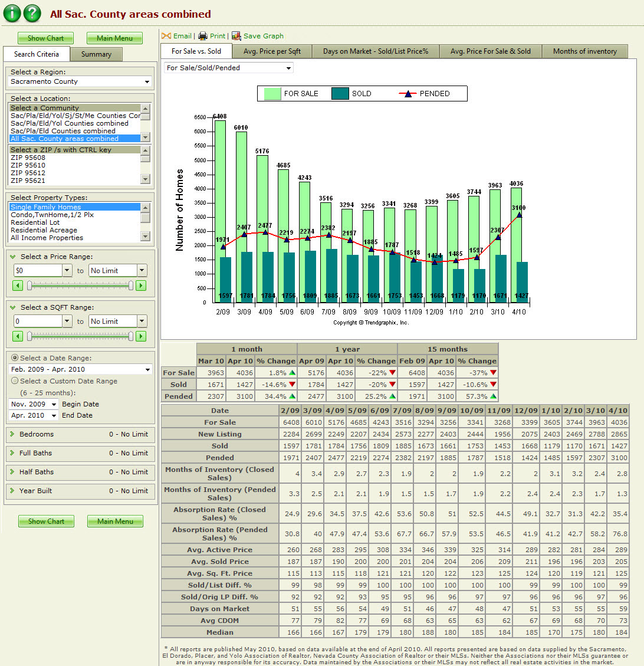
Task: Click the price range slider left handle
Action: 29,286
